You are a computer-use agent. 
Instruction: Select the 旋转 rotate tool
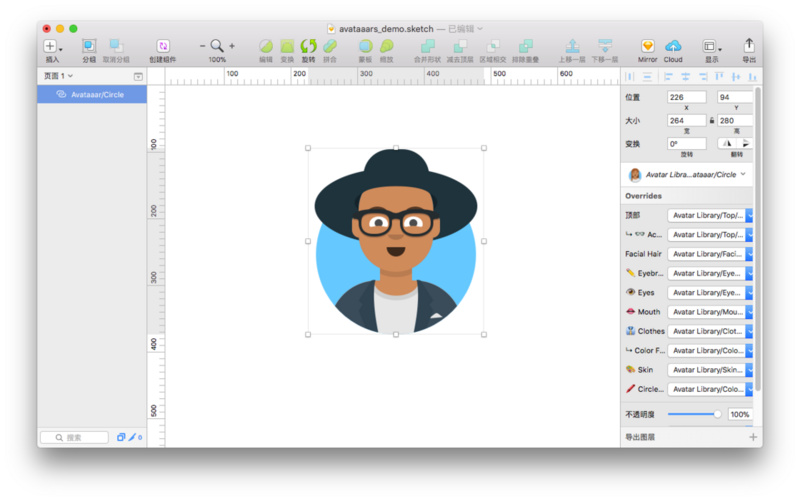point(308,46)
